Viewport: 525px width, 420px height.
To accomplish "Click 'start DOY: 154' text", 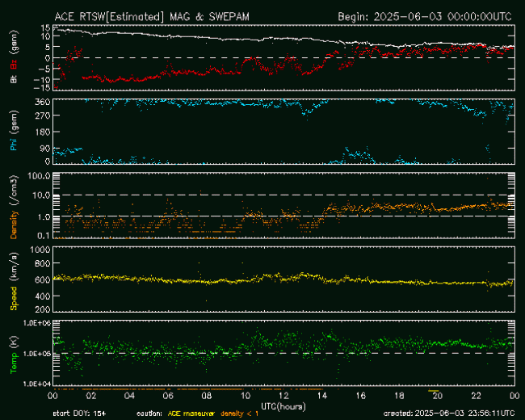I will click(79, 414).
